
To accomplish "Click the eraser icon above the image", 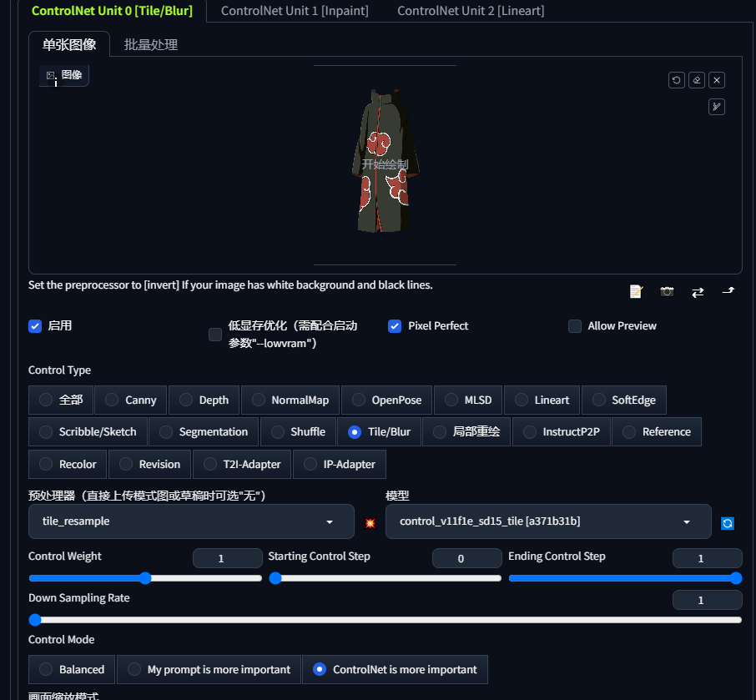I will point(697,80).
